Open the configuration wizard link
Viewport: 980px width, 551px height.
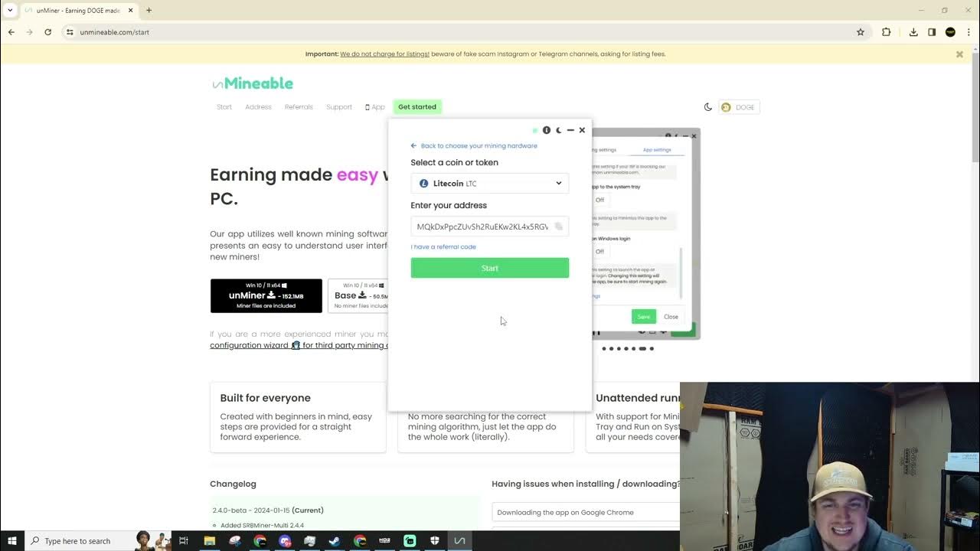click(x=299, y=345)
